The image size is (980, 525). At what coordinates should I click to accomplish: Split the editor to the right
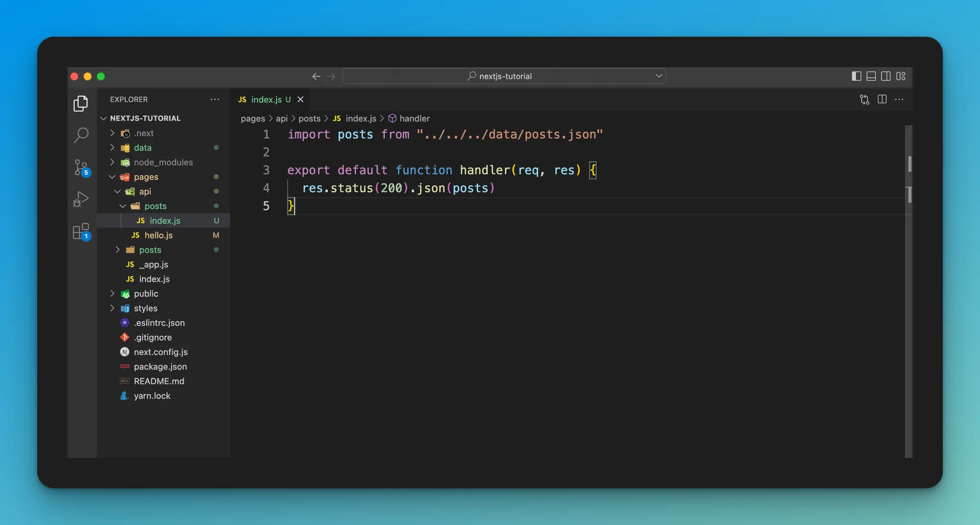pos(882,99)
